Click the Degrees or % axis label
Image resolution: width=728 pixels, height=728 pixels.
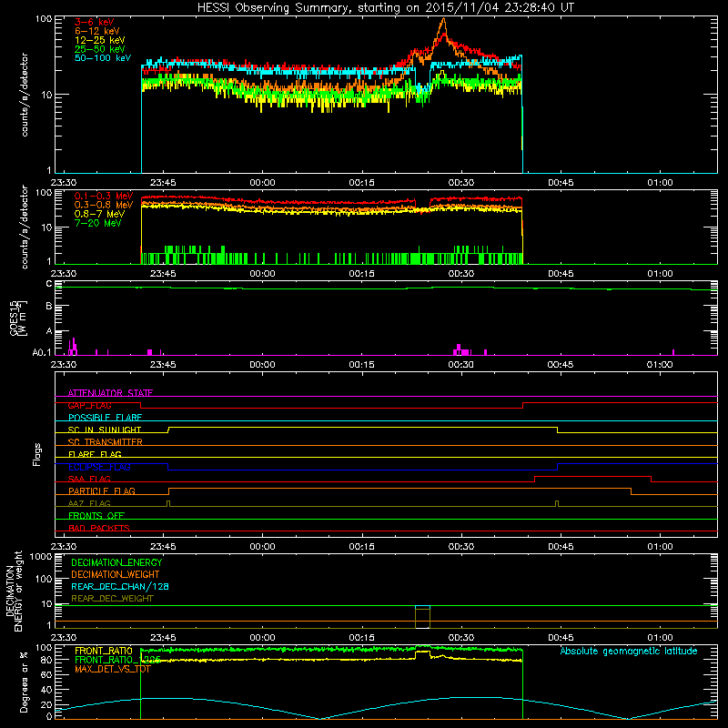pos(24,682)
